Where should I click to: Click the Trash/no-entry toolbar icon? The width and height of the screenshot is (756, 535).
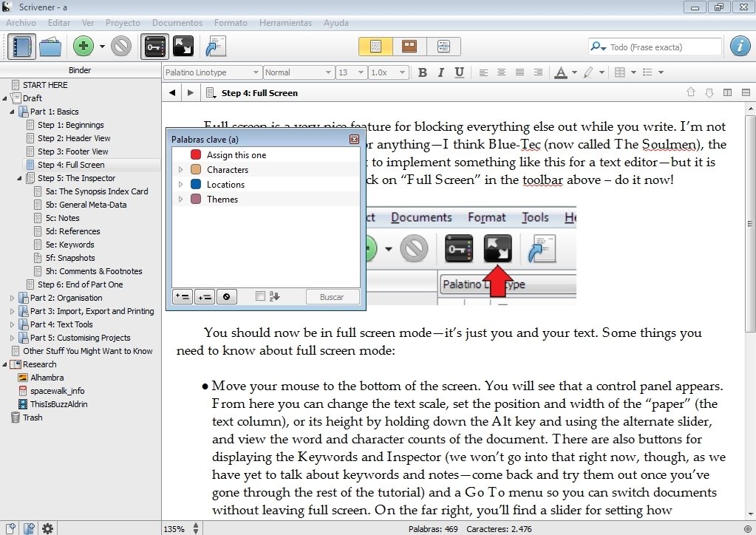121,47
